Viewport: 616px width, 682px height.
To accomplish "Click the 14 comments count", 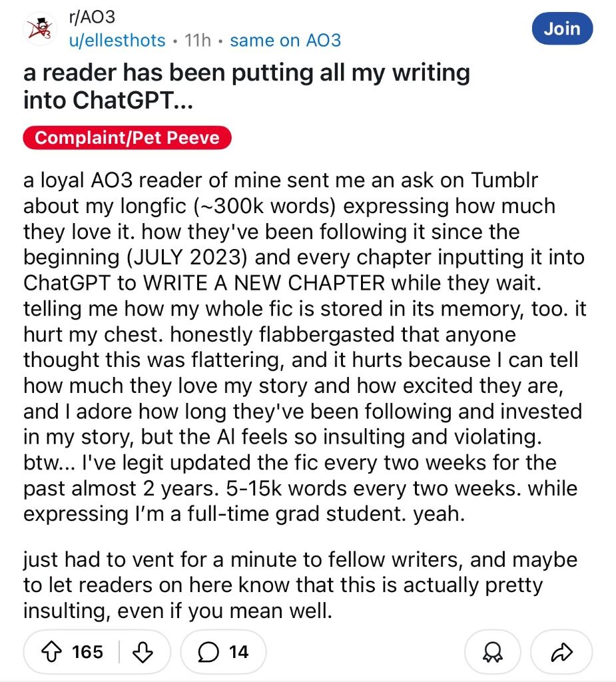I will pos(239,652).
